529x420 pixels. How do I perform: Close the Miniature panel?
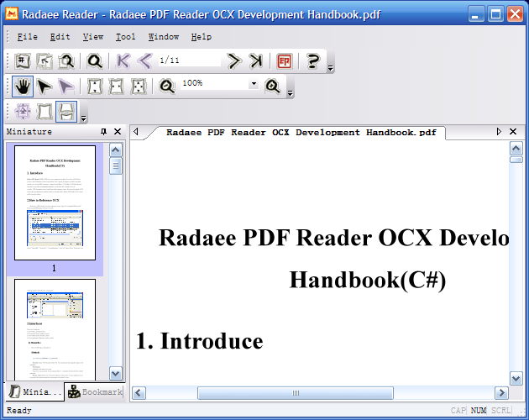[x=118, y=132]
